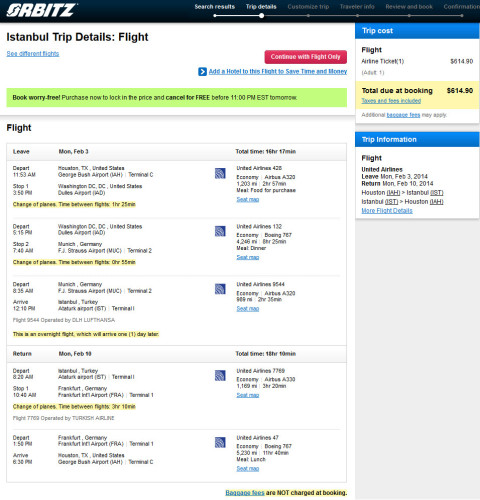Click Continue with Flight Only button

tap(306, 57)
